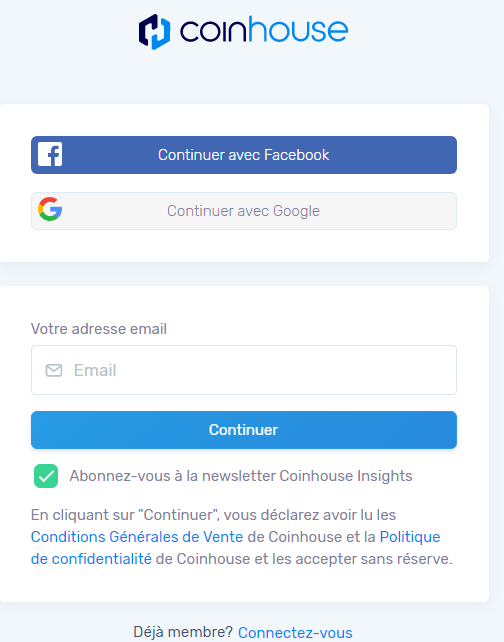This screenshot has width=504, height=642.
Task: Uncheck the Coinhouse Insights newsletter checkbox
Action: coord(46,476)
